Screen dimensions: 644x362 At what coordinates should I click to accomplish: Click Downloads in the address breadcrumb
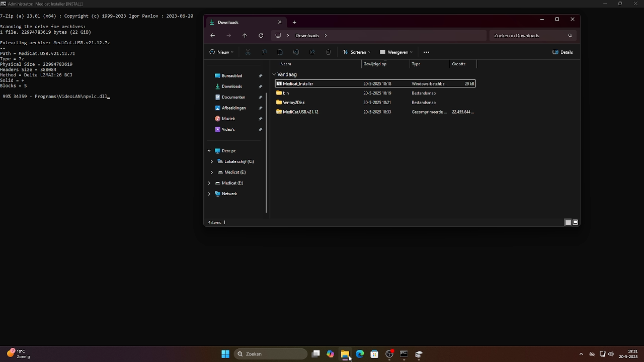click(x=307, y=36)
